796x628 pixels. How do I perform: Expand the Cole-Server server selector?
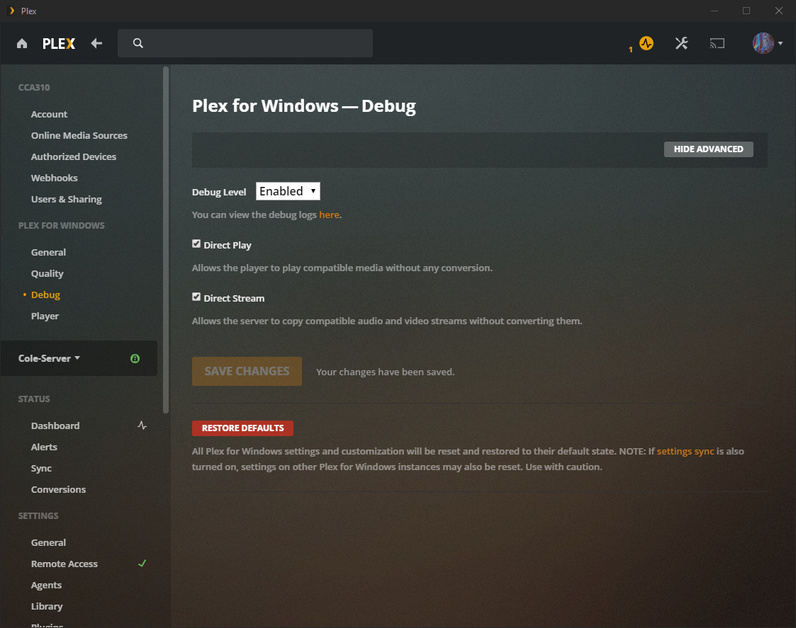tap(49, 358)
